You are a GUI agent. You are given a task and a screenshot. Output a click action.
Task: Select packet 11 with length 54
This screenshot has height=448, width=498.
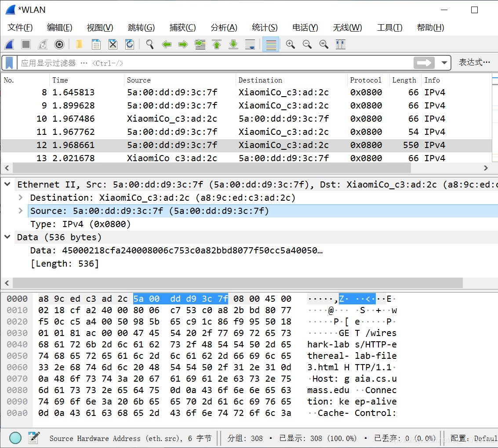click(247, 132)
